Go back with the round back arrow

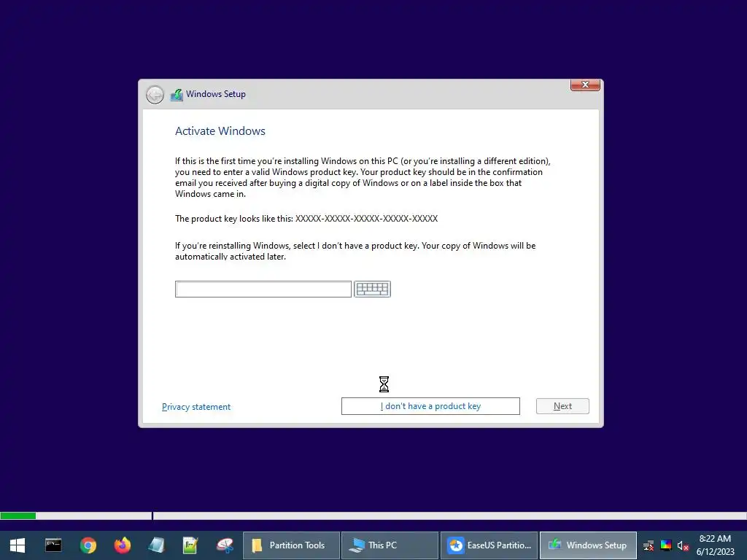[x=155, y=95]
